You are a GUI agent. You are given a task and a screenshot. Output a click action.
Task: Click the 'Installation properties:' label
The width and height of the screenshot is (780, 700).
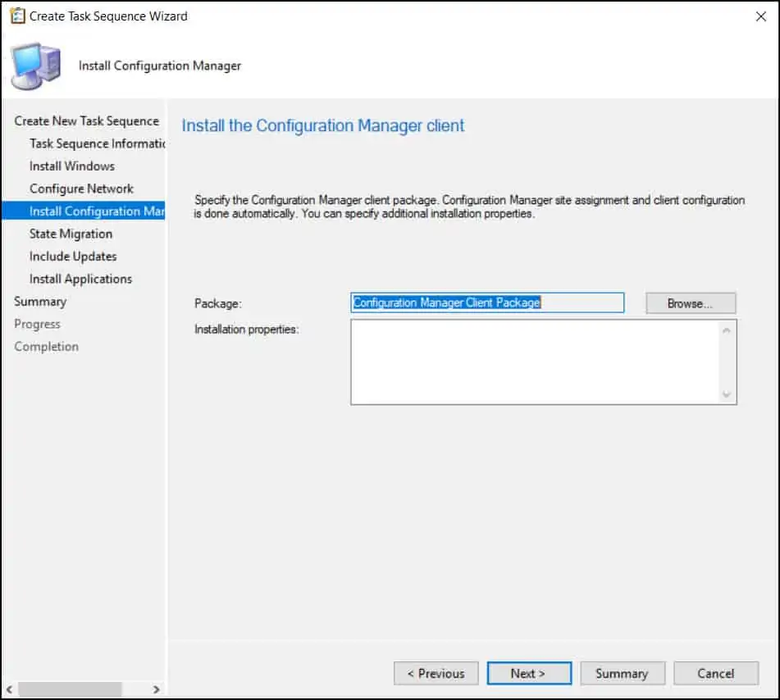[x=246, y=330]
